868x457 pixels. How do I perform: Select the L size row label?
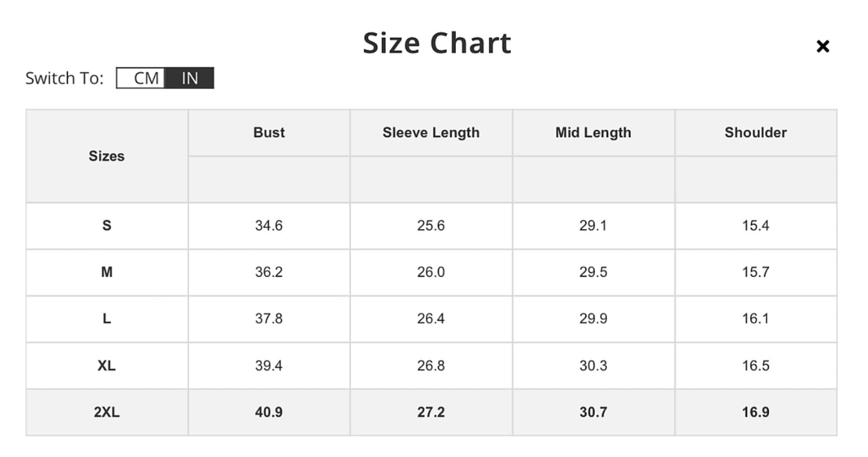[107, 319]
